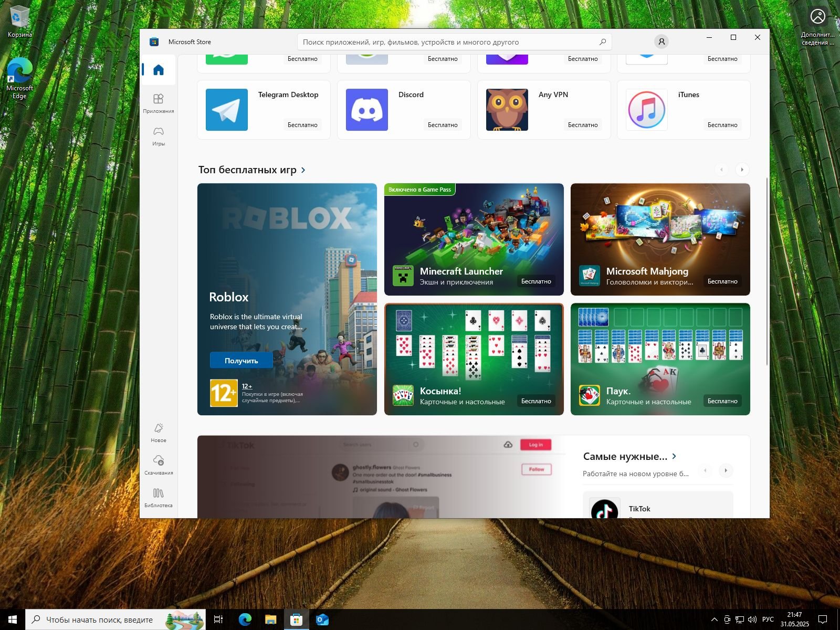Click Бесплатно on Microsoft Mahjong

(x=722, y=281)
